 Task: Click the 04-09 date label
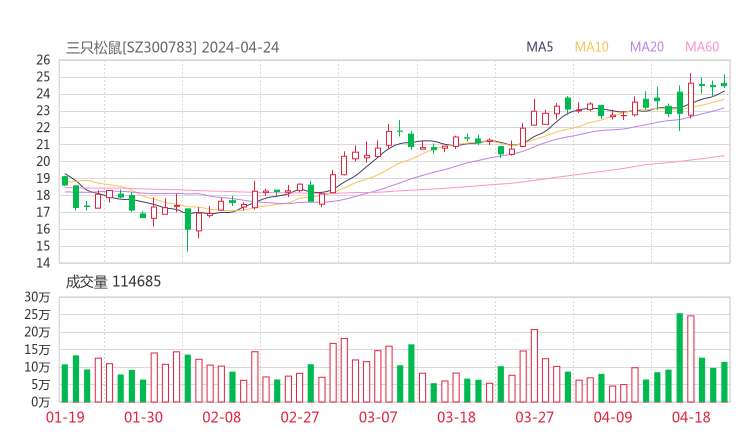point(612,417)
